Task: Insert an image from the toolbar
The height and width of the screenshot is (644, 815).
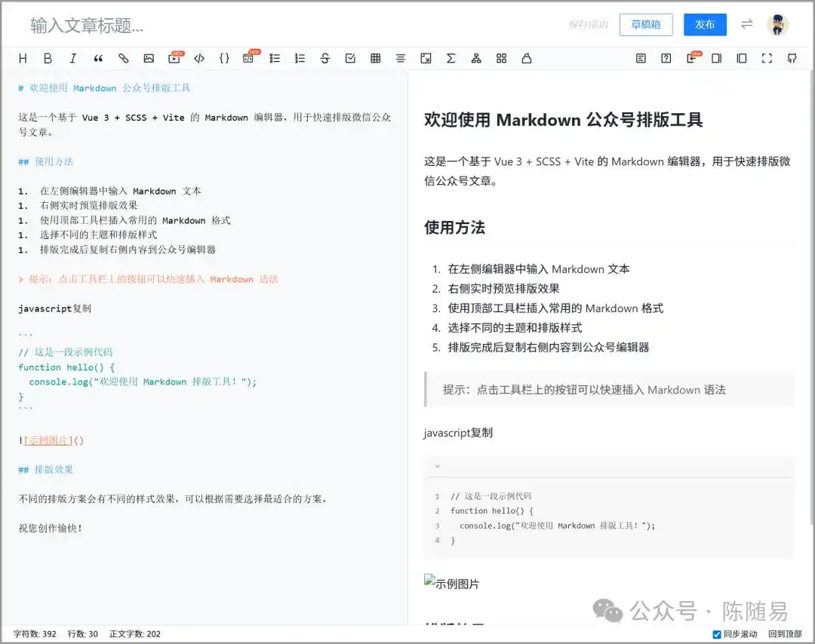Action: point(148,58)
